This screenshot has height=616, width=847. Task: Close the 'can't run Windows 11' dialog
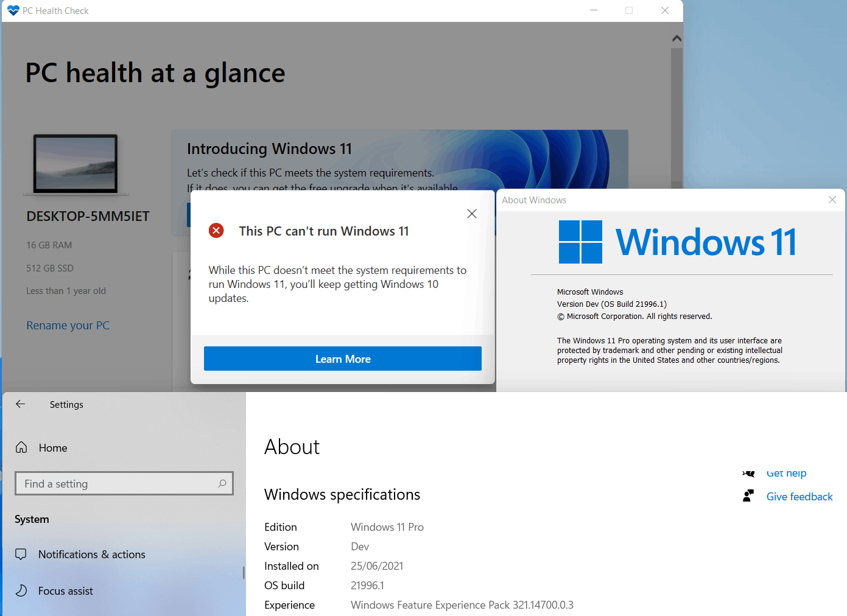[472, 214]
